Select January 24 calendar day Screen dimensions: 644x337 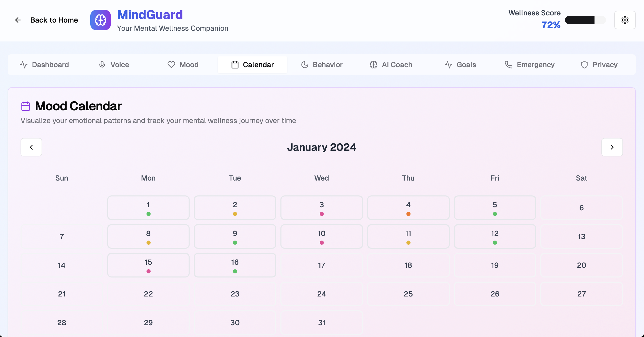pyautogui.click(x=321, y=294)
